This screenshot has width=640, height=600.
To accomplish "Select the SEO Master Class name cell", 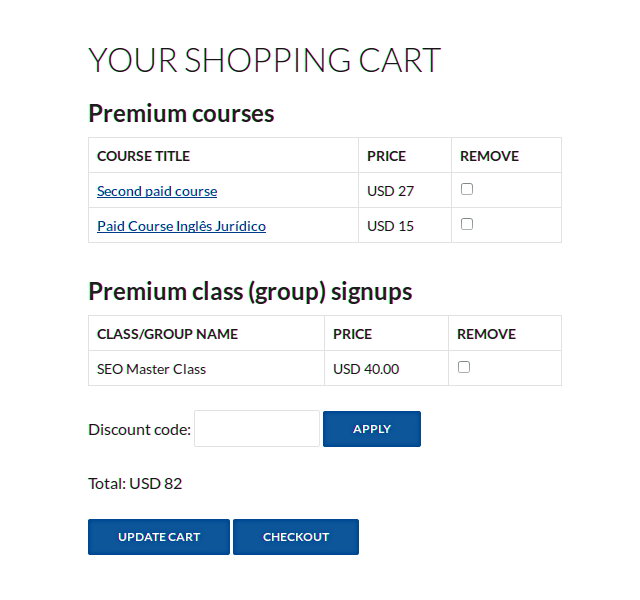I will pos(207,368).
